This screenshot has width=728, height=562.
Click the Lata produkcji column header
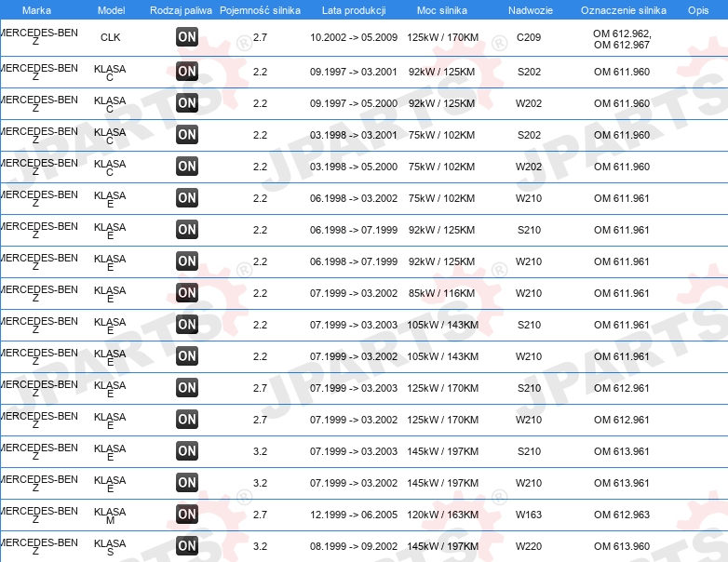[354, 10]
